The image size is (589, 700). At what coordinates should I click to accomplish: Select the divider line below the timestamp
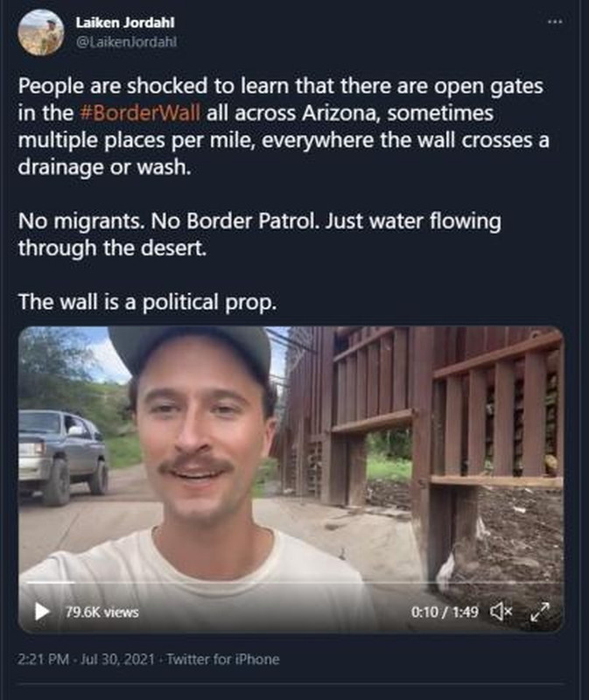tap(291, 683)
